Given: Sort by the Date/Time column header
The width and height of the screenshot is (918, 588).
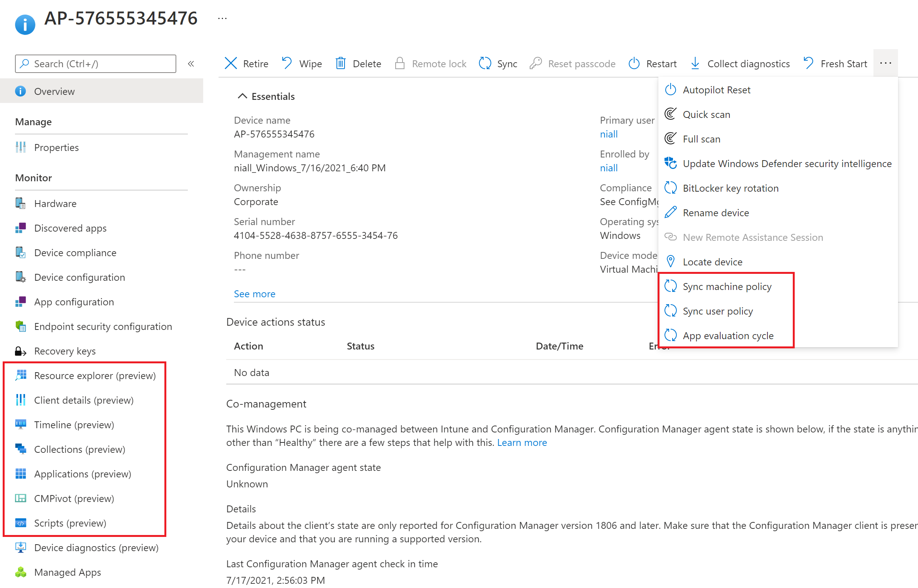Looking at the screenshot, I should point(559,346).
